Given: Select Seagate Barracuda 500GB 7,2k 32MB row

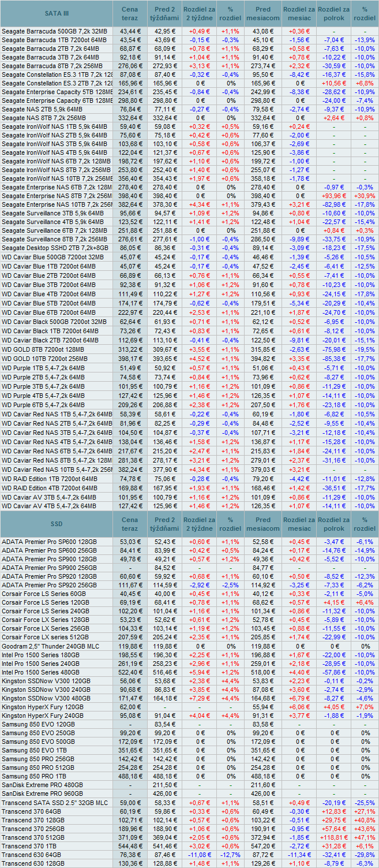Looking at the screenshot, I should tap(189, 31).
